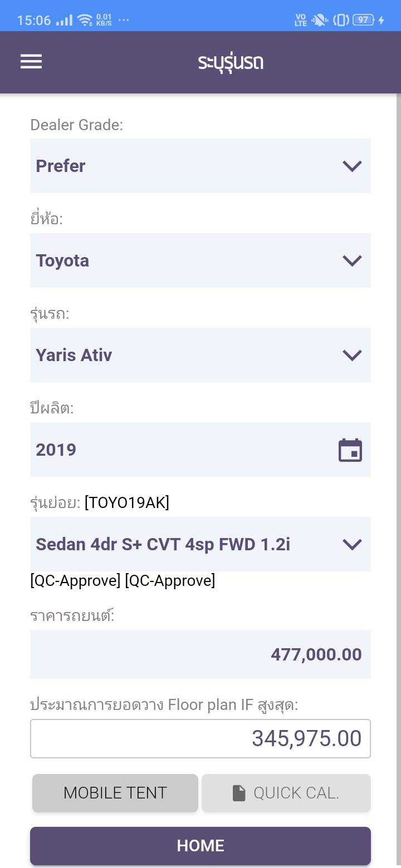Tap the vibrate mode status icon

click(341, 21)
